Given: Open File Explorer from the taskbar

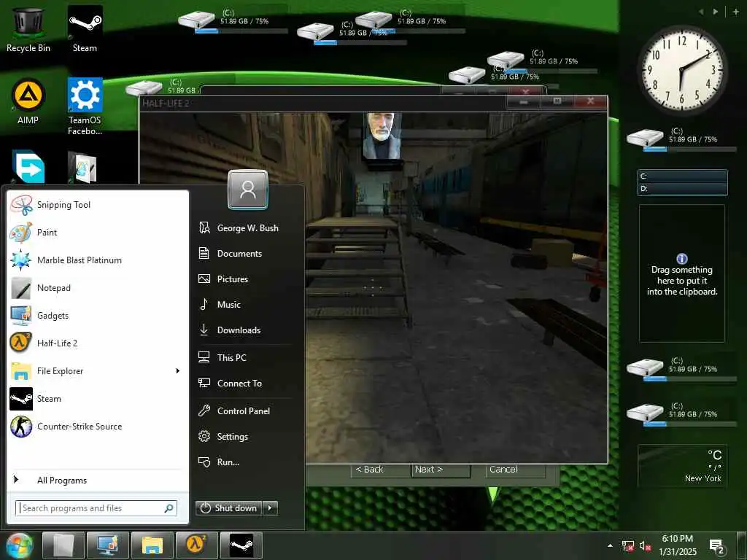Looking at the screenshot, I should (152, 545).
